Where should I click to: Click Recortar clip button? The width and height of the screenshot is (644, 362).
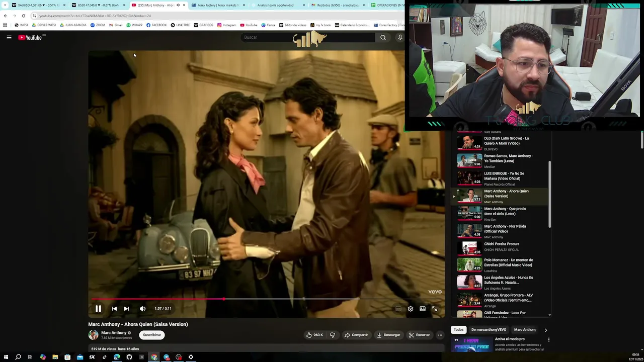coord(419,335)
